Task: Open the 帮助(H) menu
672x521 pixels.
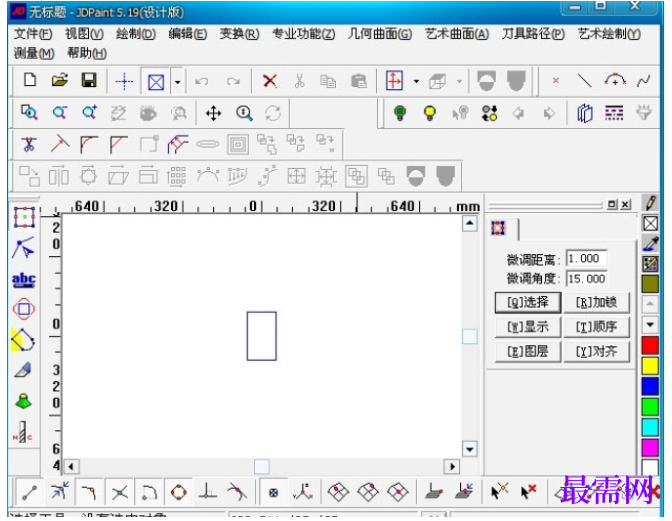Action: (87, 54)
